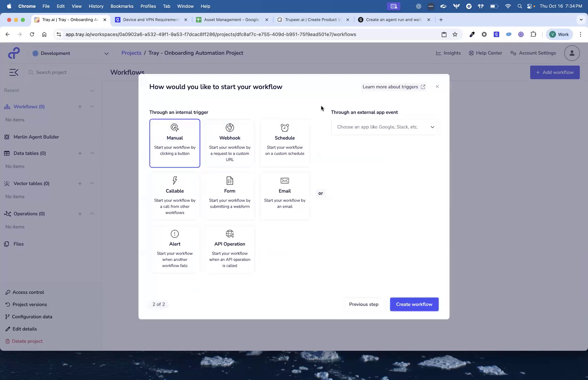Viewport: 588px width, 380px height.
Task: Open the Bookmarks menu
Action: pyautogui.click(x=122, y=6)
